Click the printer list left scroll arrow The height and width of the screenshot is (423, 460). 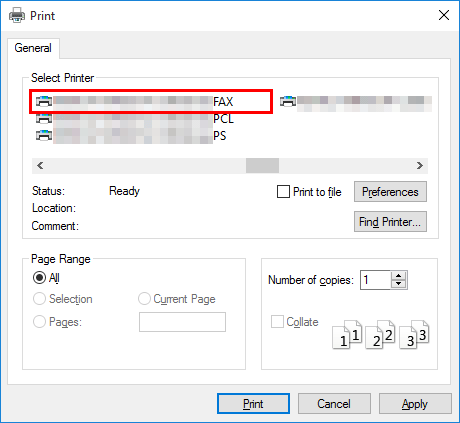40,165
